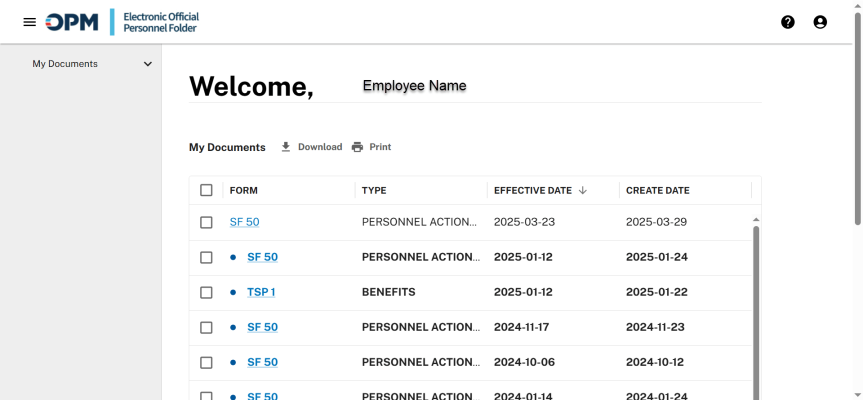
Task: Open the SF 50 link effective 2024-11-17
Action: point(262,327)
